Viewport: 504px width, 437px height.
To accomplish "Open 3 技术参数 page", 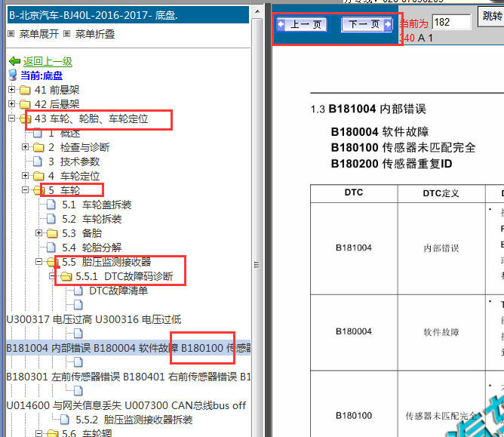I will coord(74,162).
